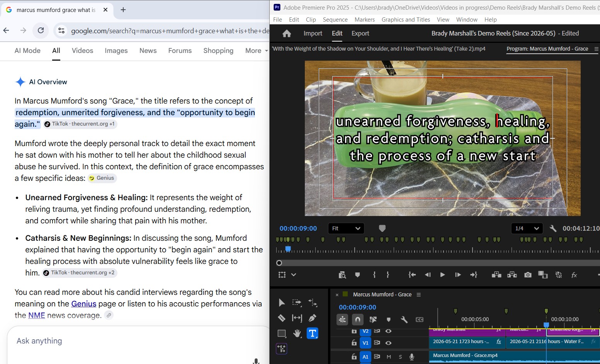Viewport: 600px width, 364px height.
Task: Select the Ripple Edit tool
Action: (313, 303)
